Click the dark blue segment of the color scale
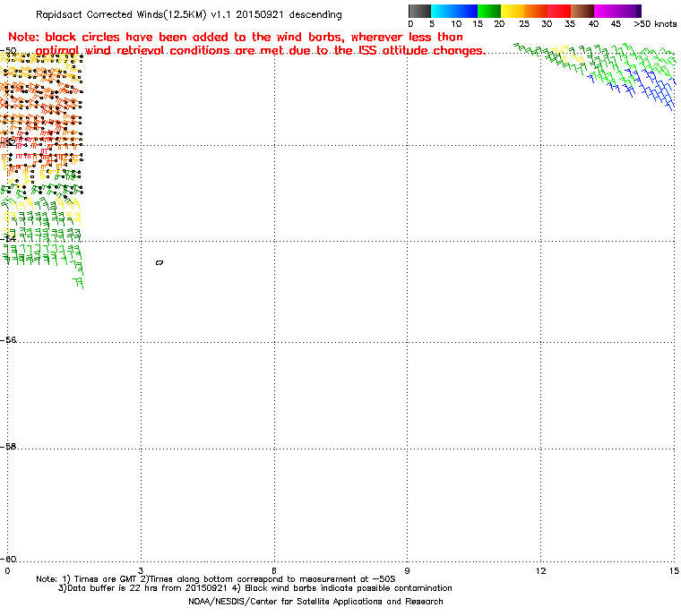This screenshot has width=681, height=616. [467, 11]
